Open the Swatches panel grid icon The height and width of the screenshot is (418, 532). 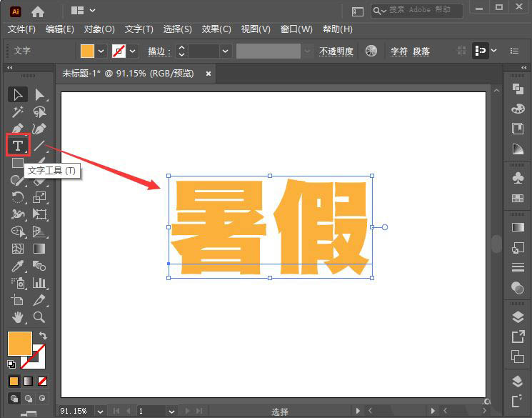[518, 198]
